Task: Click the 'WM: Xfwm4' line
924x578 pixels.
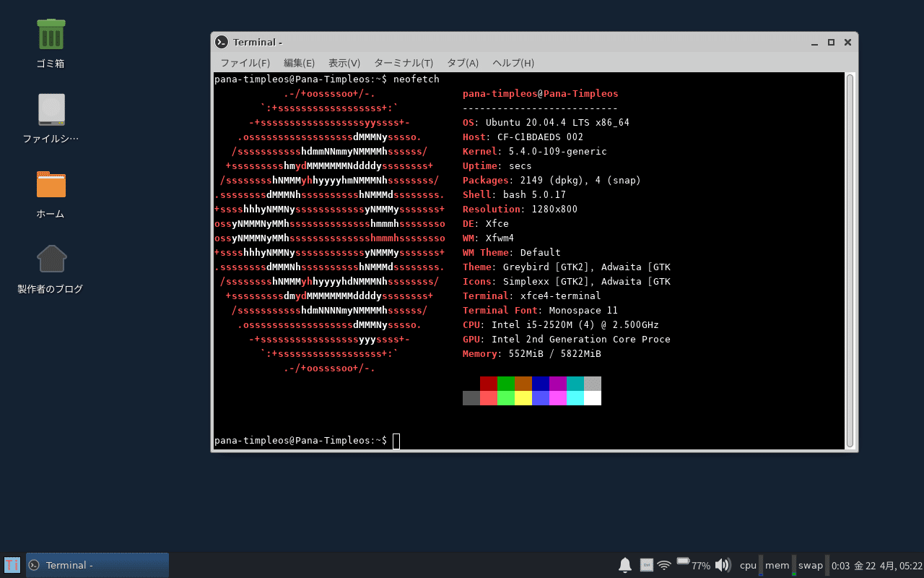Action: pos(488,238)
